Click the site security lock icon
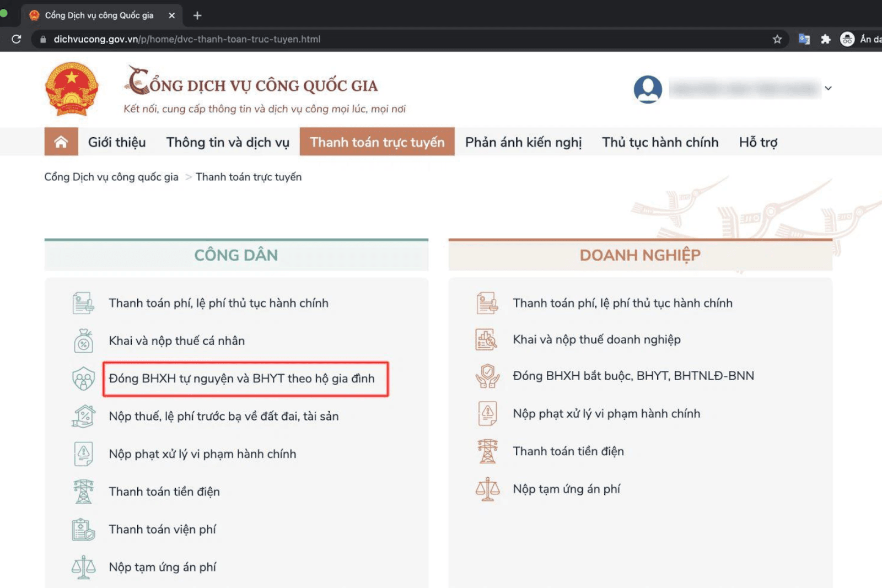882x588 pixels. pos(43,39)
